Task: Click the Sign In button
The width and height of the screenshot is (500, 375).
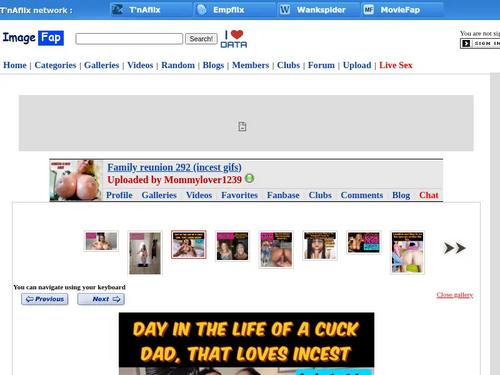Action: pyautogui.click(x=480, y=43)
